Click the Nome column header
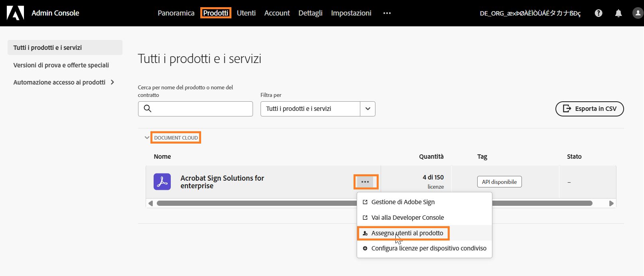 point(162,156)
